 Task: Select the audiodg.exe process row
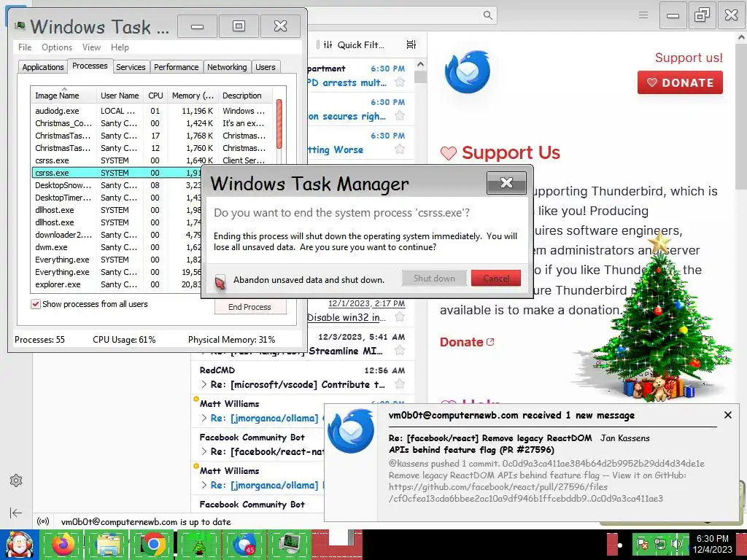tap(152, 111)
